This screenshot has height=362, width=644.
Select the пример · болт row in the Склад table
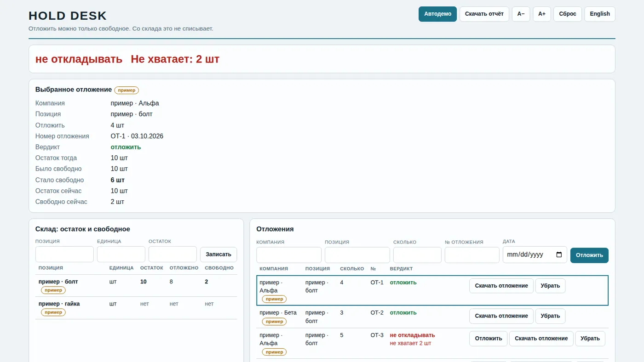[136, 286]
